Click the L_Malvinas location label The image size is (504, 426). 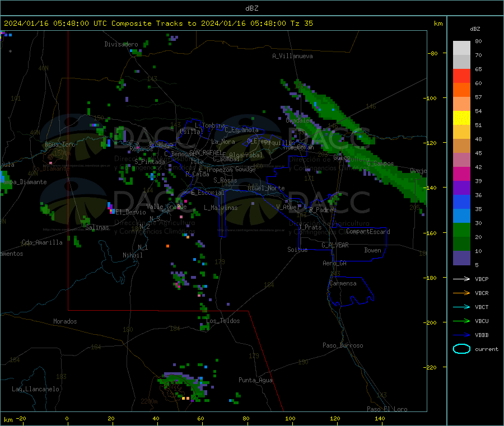point(221,208)
